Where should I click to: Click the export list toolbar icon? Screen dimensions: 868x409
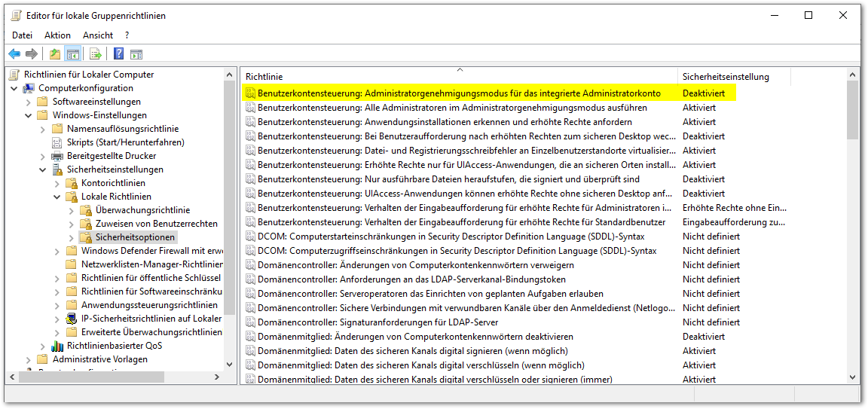click(x=96, y=53)
